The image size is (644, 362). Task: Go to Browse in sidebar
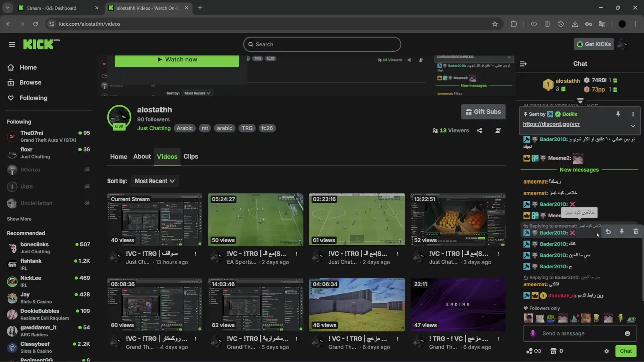click(30, 82)
